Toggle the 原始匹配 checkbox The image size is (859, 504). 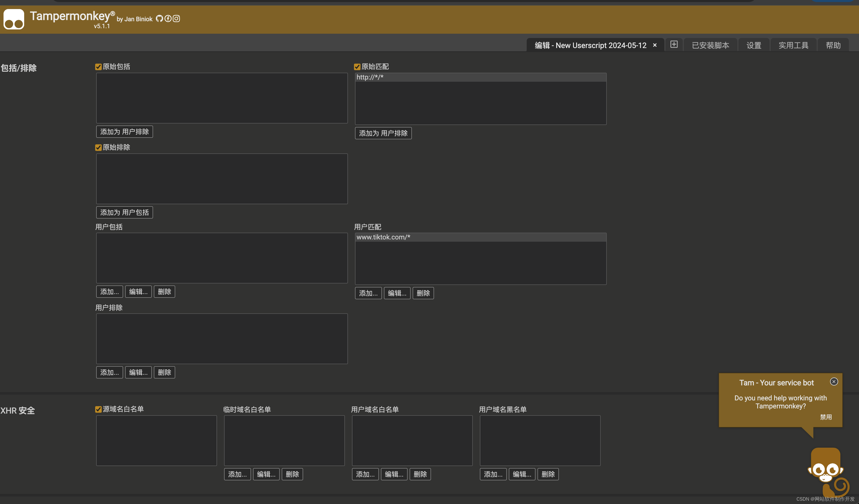point(357,67)
